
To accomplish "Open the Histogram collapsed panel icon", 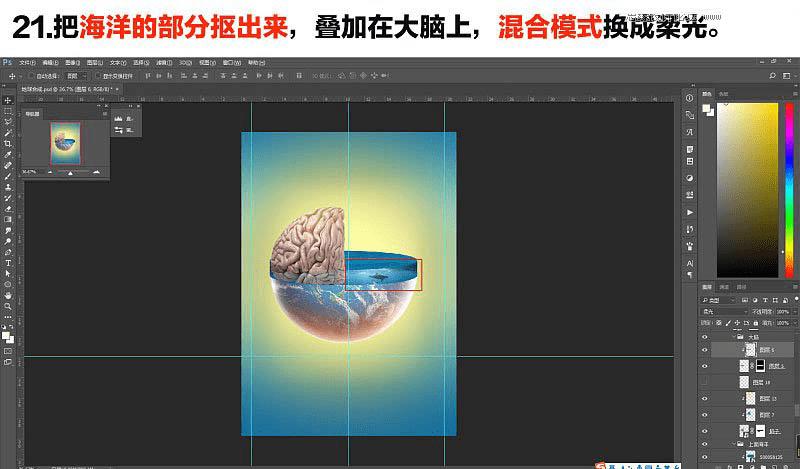I will (x=118, y=118).
